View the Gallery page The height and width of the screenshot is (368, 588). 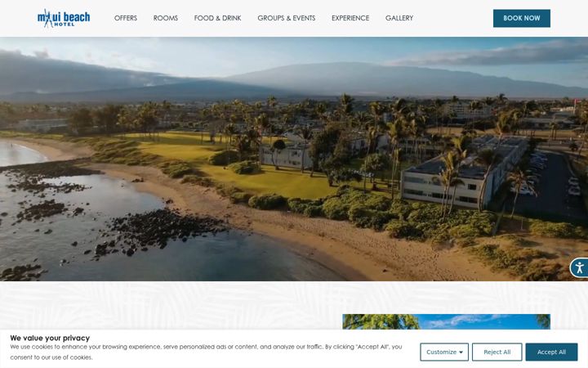(399, 18)
